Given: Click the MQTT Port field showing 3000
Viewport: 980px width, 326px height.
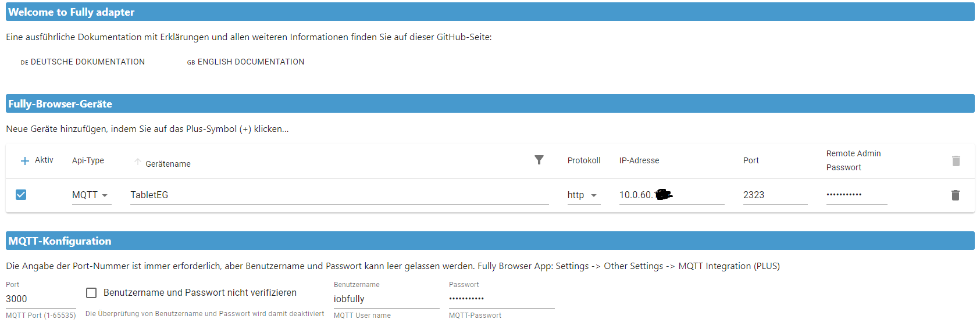Looking at the screenshot, I should pos(40,299).
